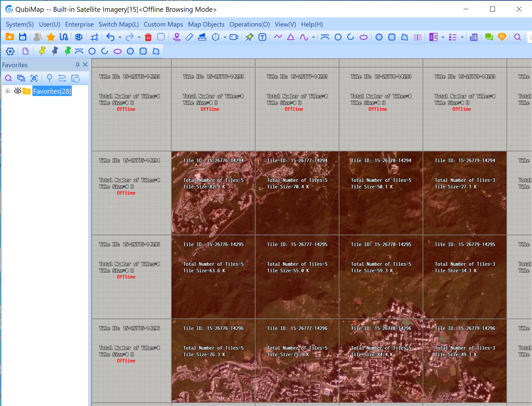Select the dashed rectangle selection tool
Viewport: 532px width, 406px height.
(x=161, y=37)
